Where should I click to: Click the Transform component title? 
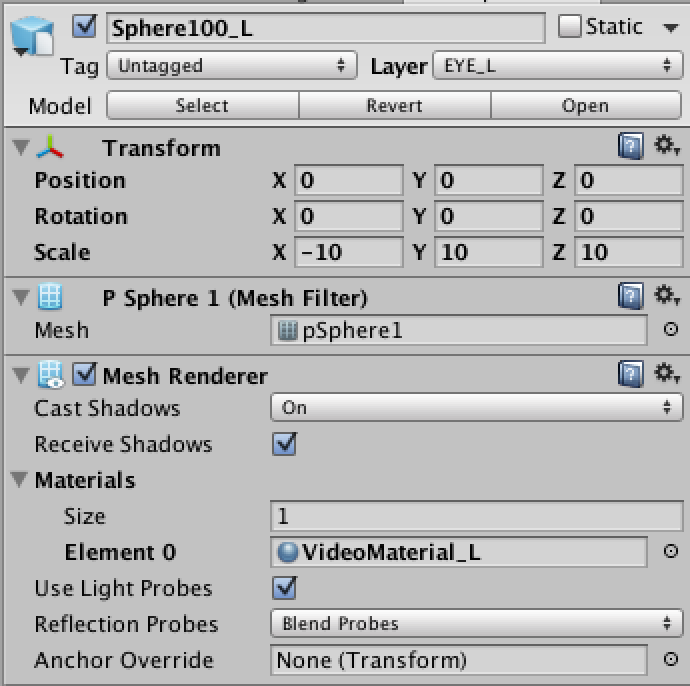click(161, 148)
